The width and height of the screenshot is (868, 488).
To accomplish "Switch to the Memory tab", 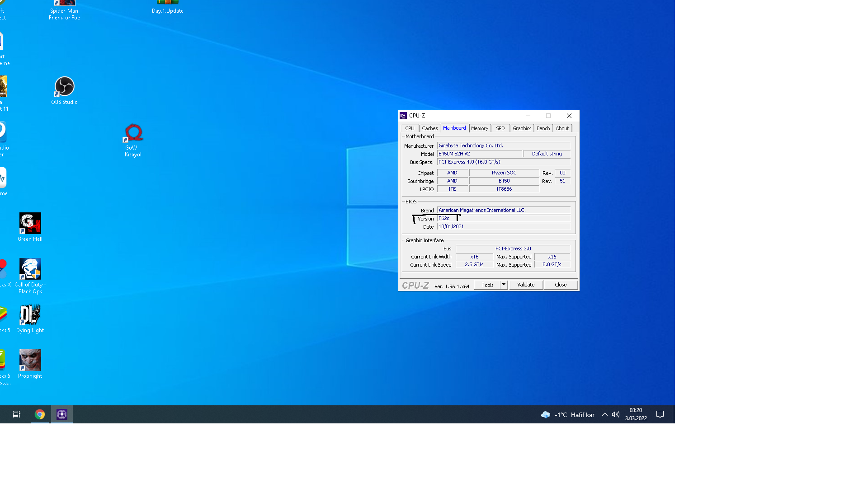I will click(480, 128).
